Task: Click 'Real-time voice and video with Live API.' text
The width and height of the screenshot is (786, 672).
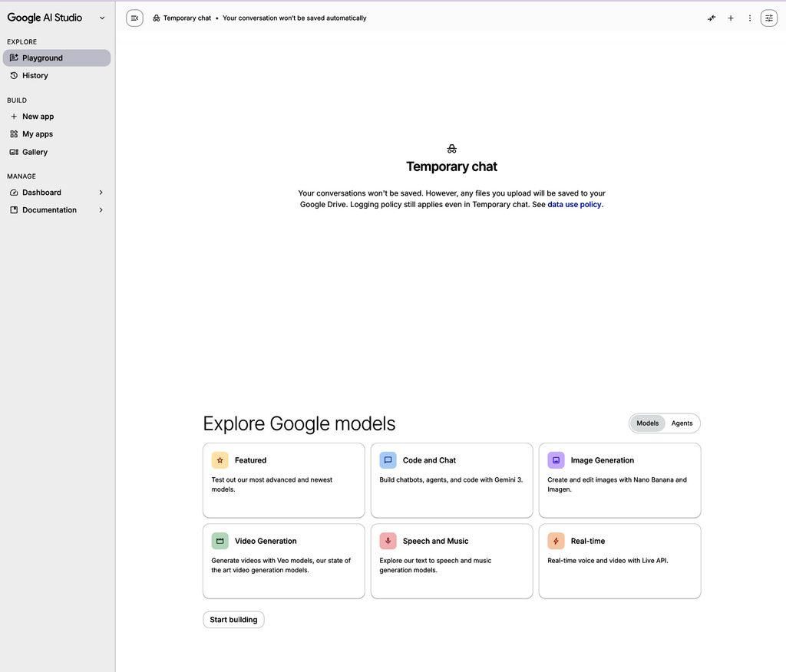Action: 608,560
